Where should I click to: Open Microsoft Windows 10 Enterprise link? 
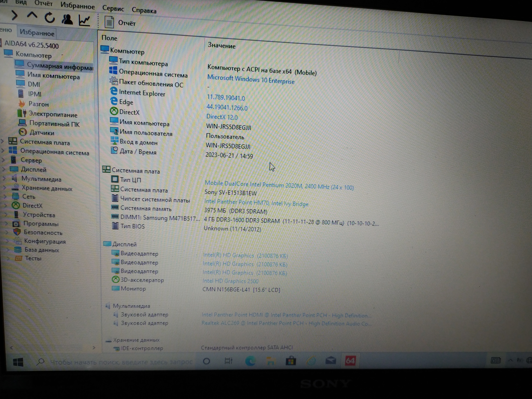coord(251,79)
